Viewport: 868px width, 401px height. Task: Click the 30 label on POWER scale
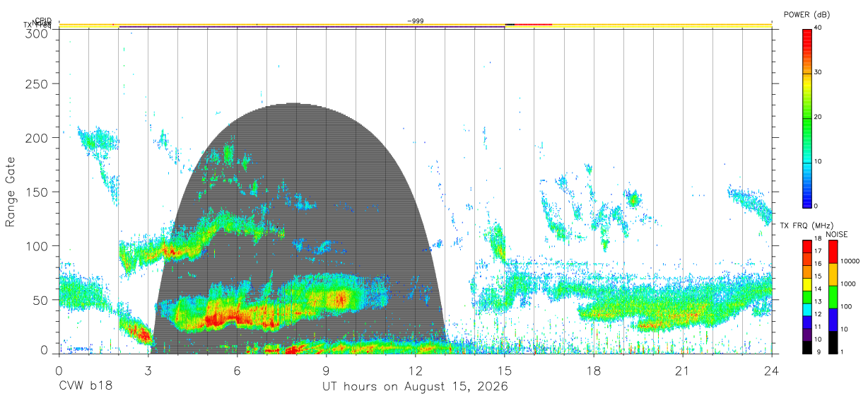(x=818, y=72)
